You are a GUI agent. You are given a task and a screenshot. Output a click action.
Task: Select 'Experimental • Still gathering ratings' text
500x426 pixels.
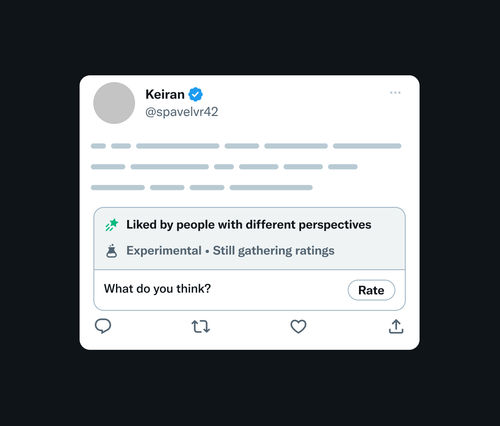tap(230, 251)
